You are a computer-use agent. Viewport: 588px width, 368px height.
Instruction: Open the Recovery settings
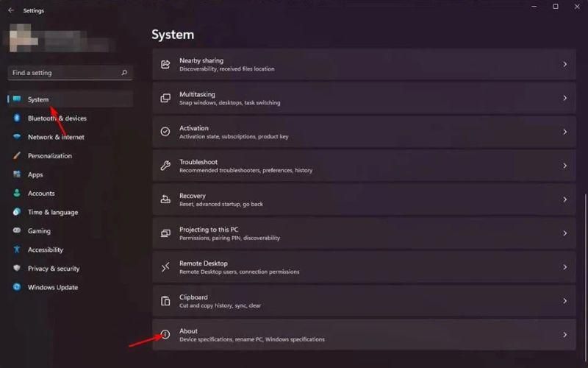pyautogui.click(x=364, y=199)
